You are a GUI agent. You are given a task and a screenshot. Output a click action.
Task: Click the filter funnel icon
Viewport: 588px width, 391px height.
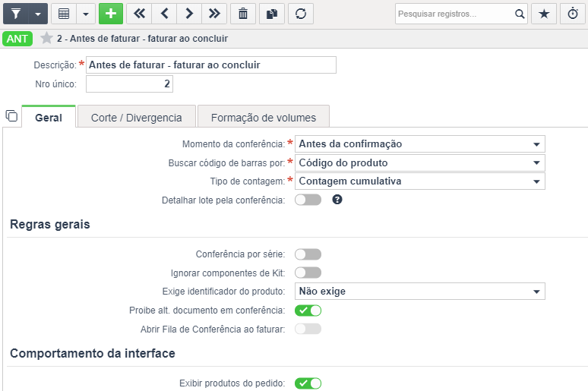(16, 14)
